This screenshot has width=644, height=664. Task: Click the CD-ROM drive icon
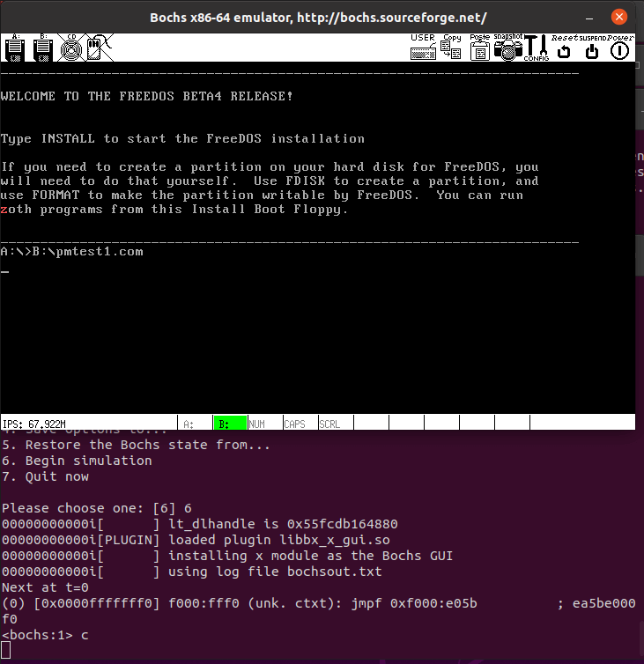[x=71, y=48]
